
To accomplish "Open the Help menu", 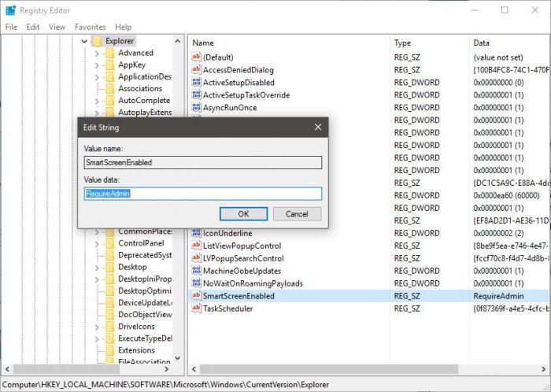I will [x=123, y=27].
